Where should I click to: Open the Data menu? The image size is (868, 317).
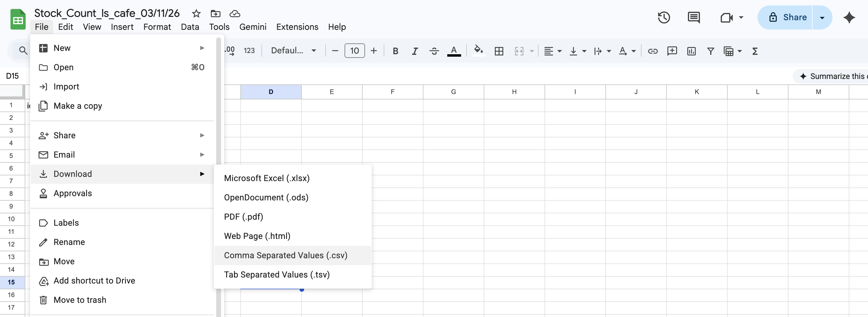pos(190,27)
